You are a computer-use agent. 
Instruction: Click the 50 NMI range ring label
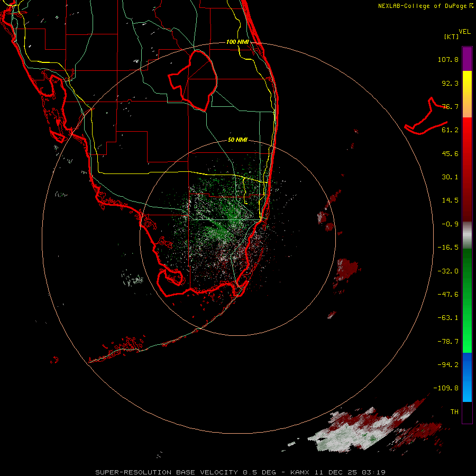tap(237, 140)
